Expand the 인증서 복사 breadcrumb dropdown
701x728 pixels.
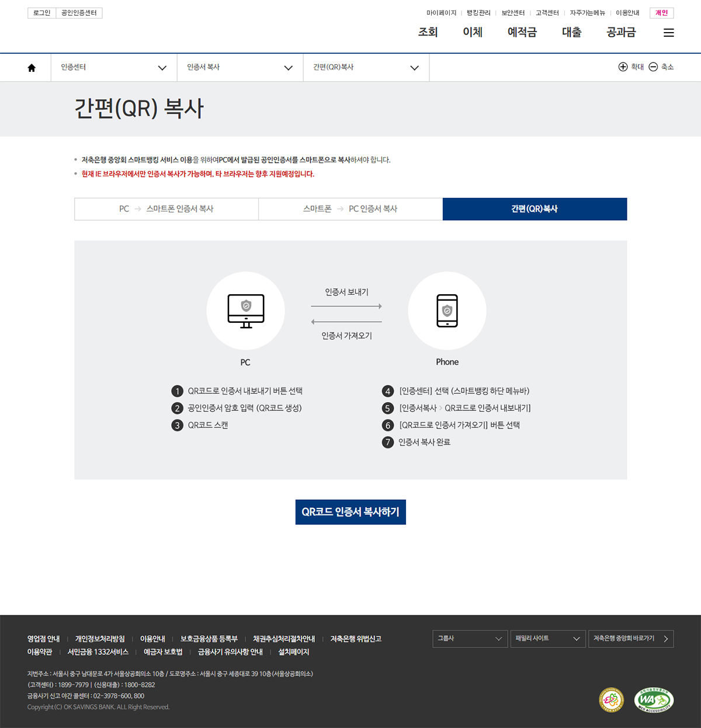[288, 68]
